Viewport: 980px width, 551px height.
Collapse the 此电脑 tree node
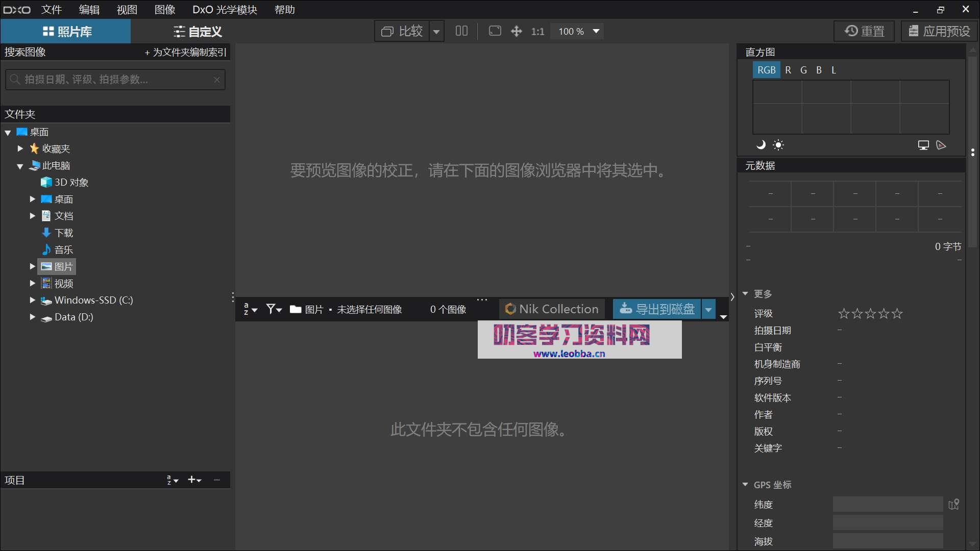(x=19, y=165)
